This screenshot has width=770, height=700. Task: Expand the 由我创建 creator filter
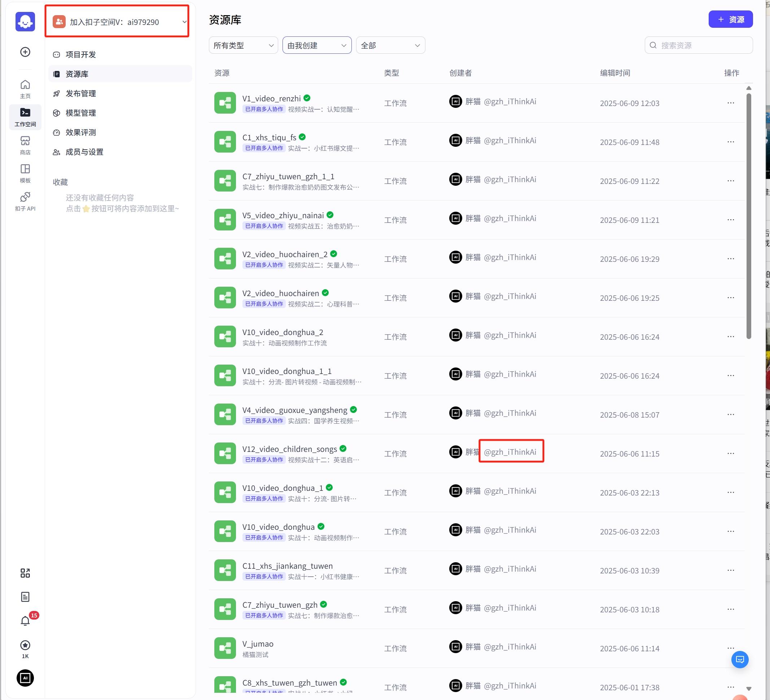[316, 45]
